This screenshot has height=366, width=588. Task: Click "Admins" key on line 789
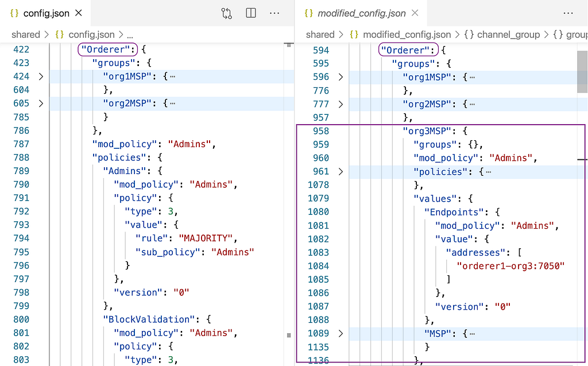point(125,171)
